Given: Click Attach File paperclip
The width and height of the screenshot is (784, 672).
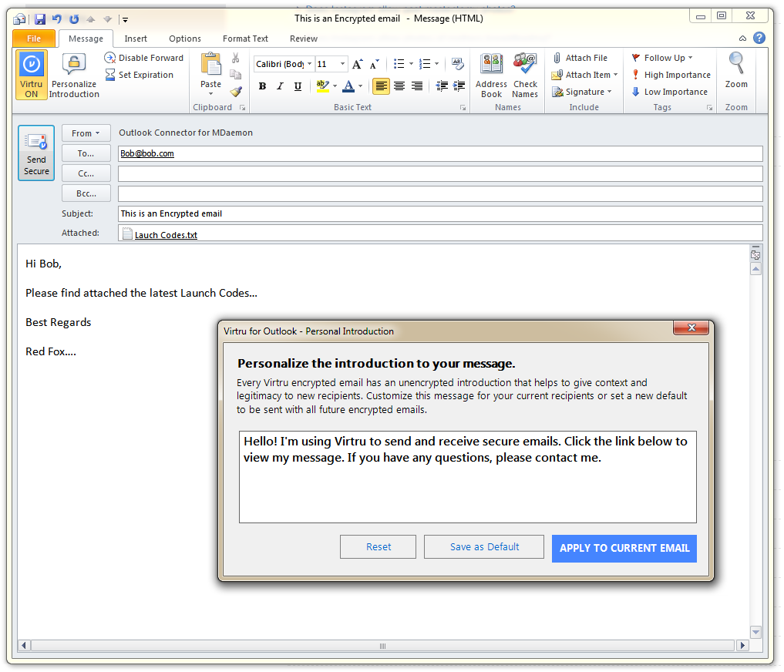Looking at the screenshot, I should pos(580,58).
